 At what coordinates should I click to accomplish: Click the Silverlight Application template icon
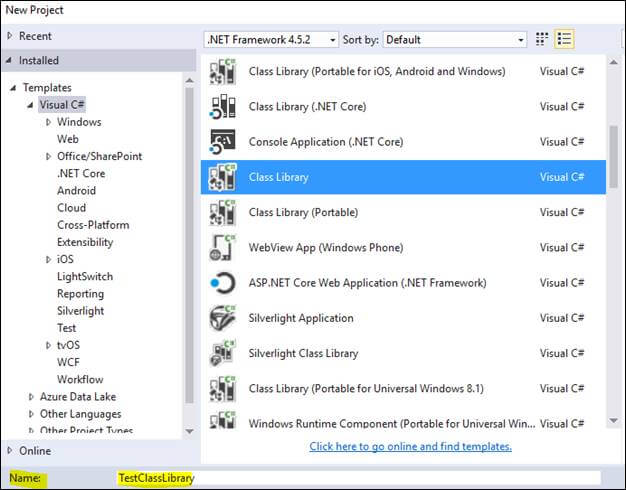pyautogui.click(x=223, y=318)
